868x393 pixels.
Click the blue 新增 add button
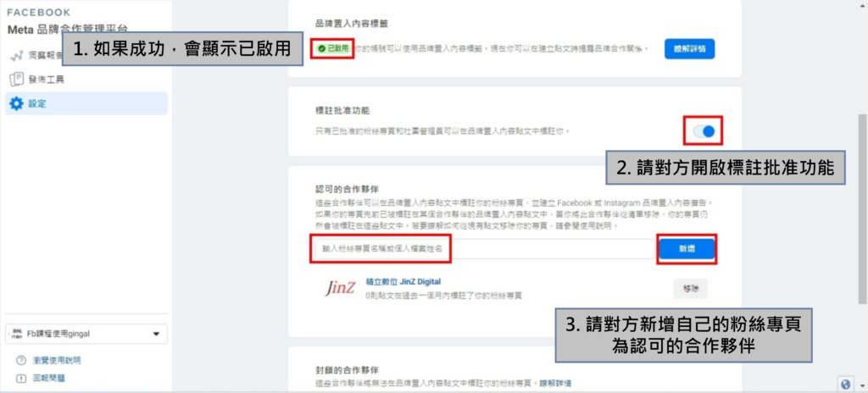coord(687,250)
